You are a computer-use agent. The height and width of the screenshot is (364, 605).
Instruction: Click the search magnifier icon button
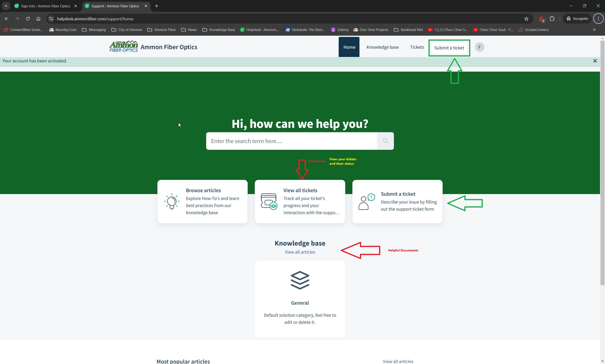(x=385, y=141)
